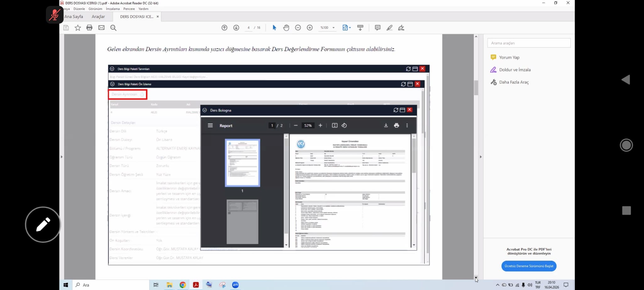
Task: Open the Görünüm menu
Action: click(x=95, y=9)
